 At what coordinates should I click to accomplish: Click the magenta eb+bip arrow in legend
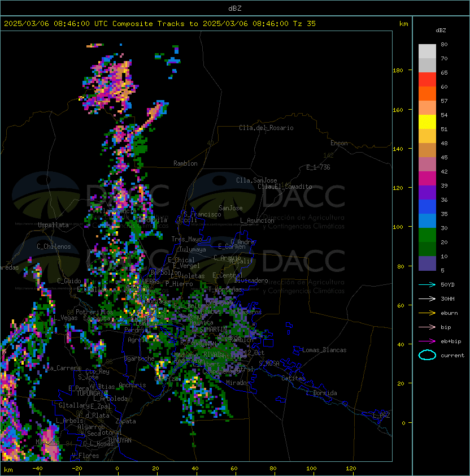[427, 341]
